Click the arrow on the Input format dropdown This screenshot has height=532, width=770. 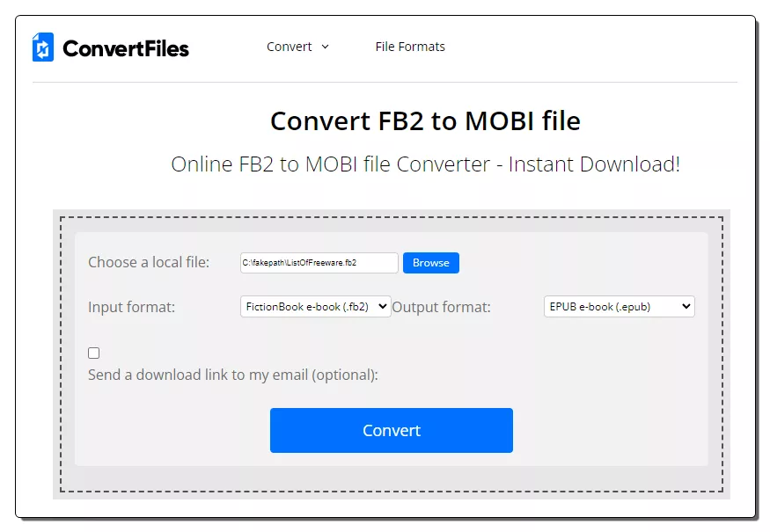pos(383,306)
